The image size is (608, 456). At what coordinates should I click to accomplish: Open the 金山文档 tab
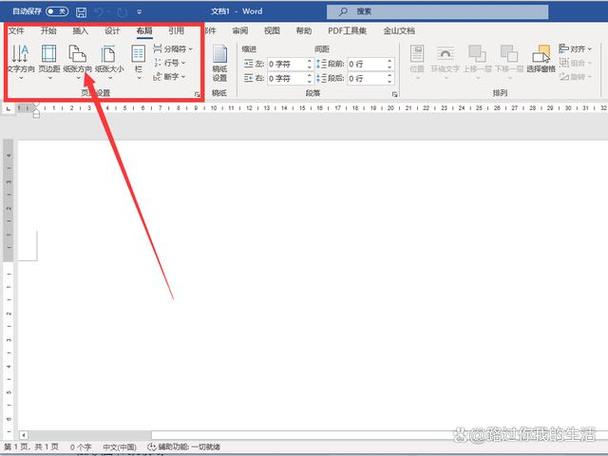pyautogui.click(x=399, y=31)
